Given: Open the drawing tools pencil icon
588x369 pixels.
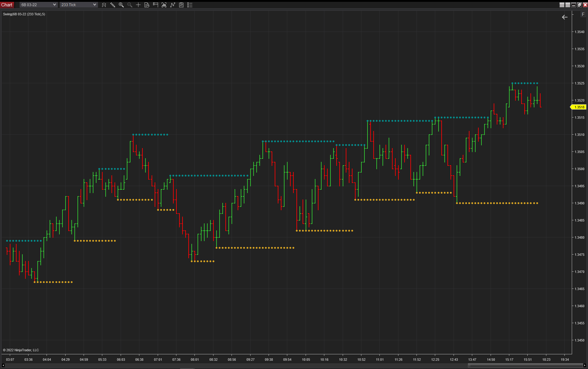Looking at the screenshot, I should point(113,5).
